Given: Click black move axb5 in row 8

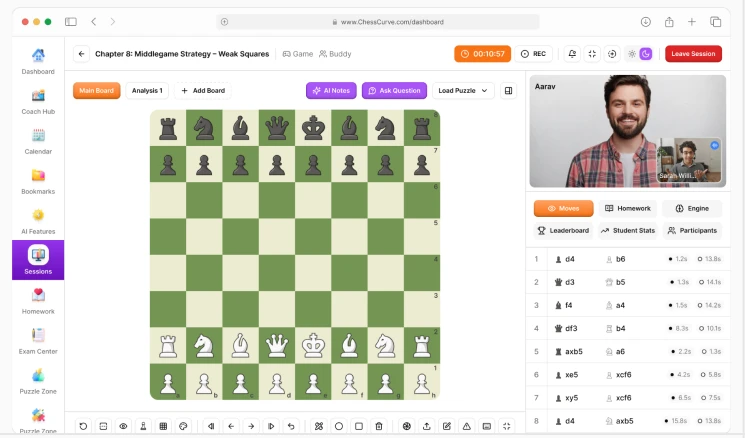Looking at the screenshot, I should point(620,421).
